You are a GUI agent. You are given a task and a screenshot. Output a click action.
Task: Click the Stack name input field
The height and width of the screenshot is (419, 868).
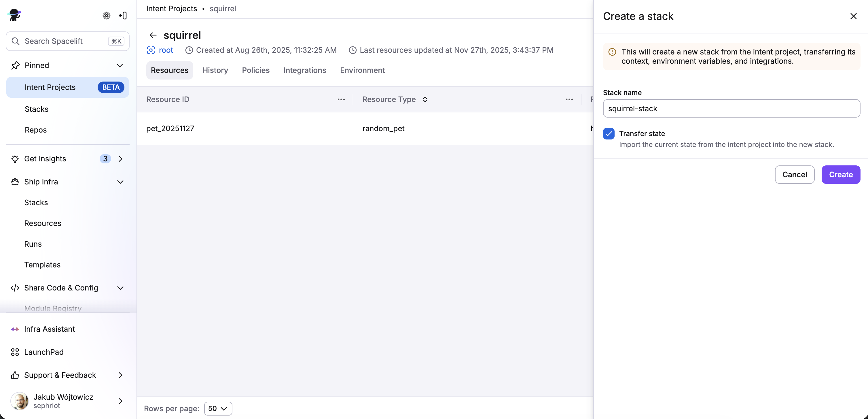[731, 109]
